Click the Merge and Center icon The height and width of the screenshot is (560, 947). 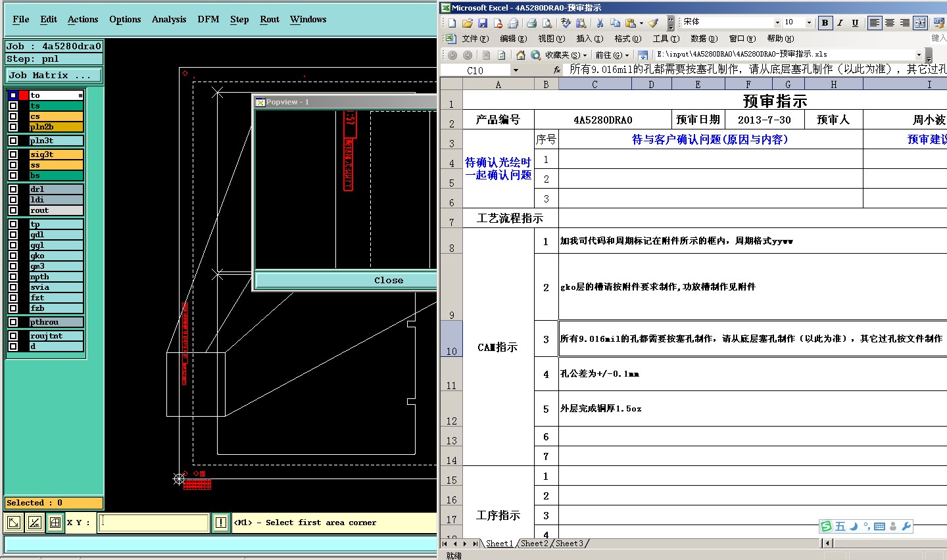coord(920,23)
